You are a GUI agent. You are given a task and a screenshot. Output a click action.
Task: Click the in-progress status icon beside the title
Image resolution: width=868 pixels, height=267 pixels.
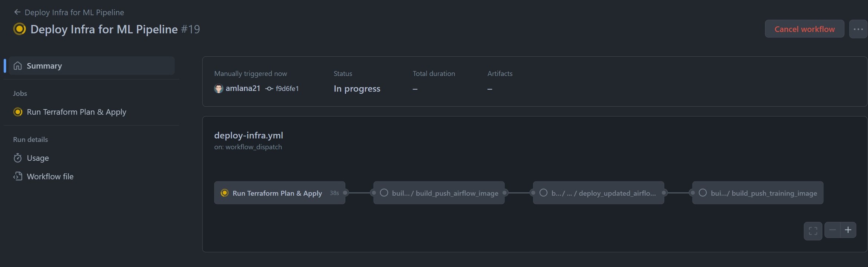click(x=20, y=29)
